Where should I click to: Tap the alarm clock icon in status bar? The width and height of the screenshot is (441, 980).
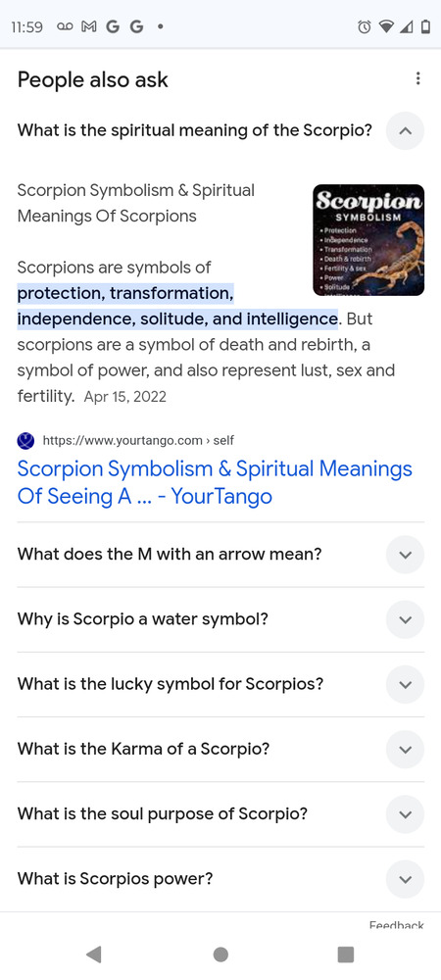point(365,26)
